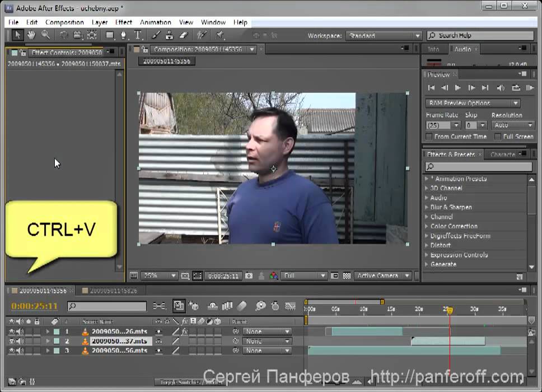
Task: Click the Frame Blending timeline icon
Action: pos(227,306)
